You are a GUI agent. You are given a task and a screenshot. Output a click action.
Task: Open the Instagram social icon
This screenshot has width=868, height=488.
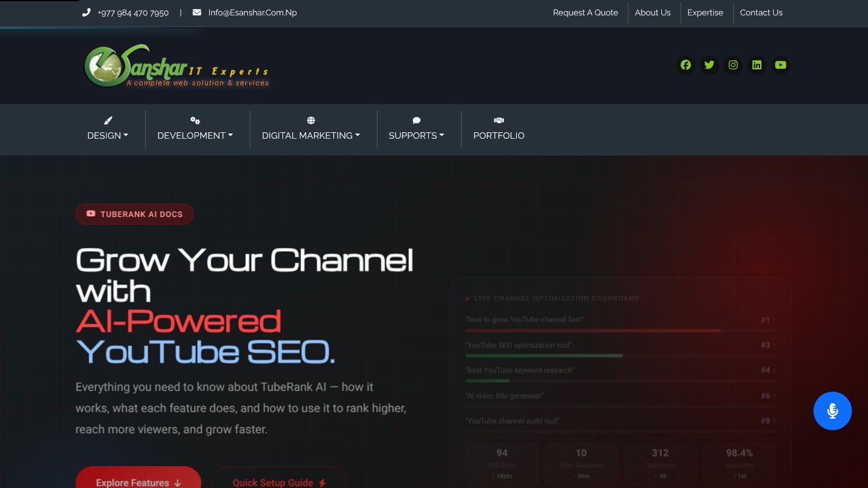click(x=733, y=65)
